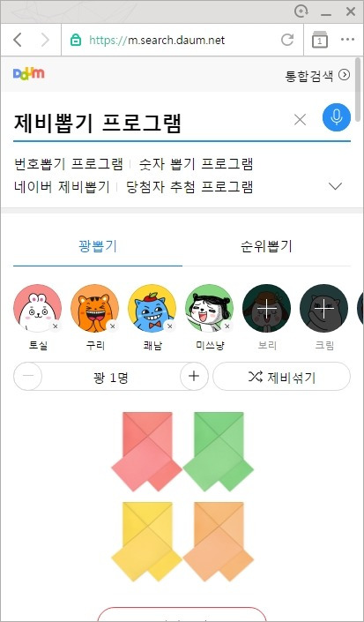
Task: Switch to the 순위뽑기 tab
Action: click(266, 246)
